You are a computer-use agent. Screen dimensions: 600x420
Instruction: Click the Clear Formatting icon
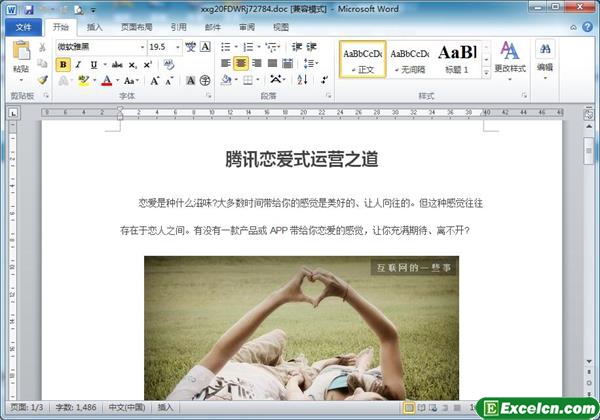tap(169, 65)
